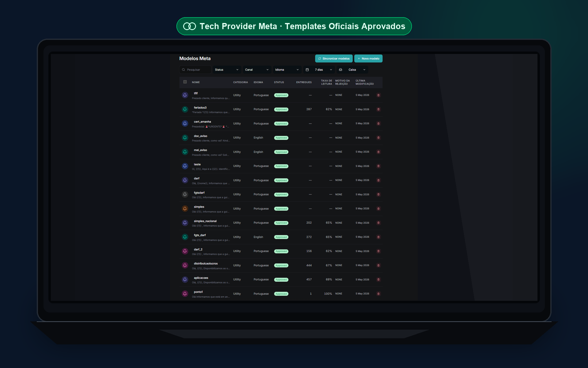Click the Tech Provider Meta banner
Image resolution: width=588 pixels, height=368 pixels.
click(294, 26)
